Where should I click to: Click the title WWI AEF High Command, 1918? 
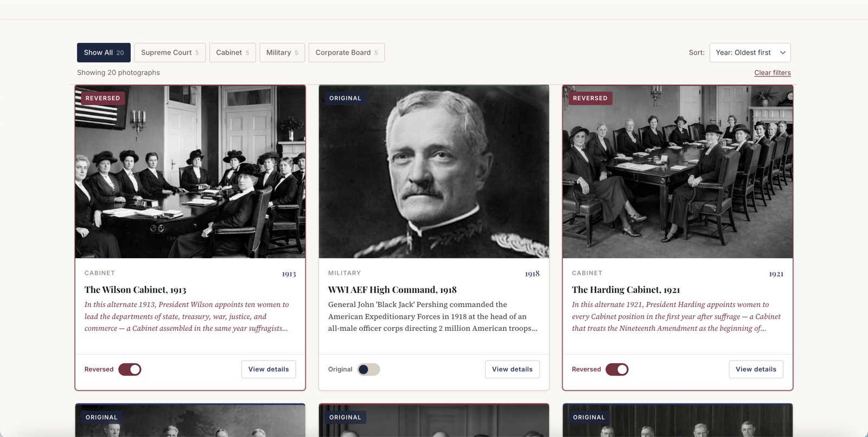coord(392,290)
